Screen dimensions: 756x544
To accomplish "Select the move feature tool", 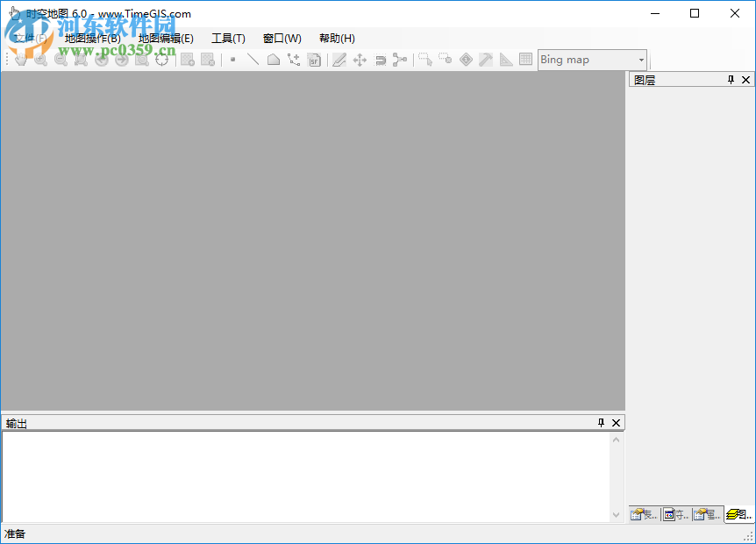I will 360,59.
